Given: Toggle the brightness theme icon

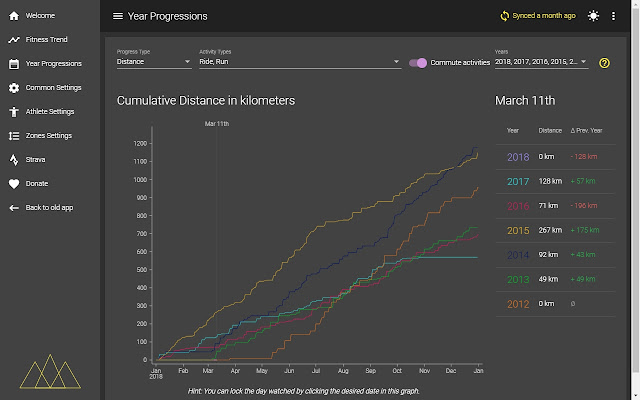Looking at the screenshot, I should [594, 16].
